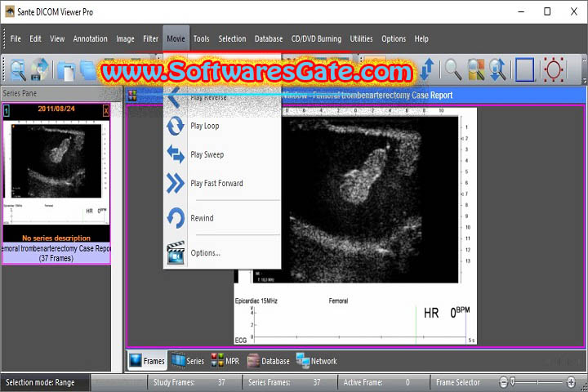588x392 pixels.
Task: Open the Options menu in menu bar
Action: pyautogui.click(x=394, y=38)
